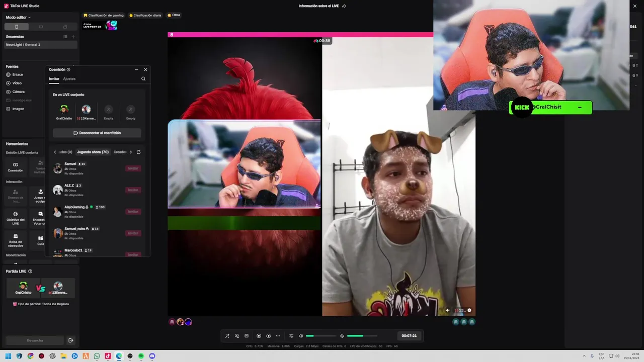Search creators in Coemisión panel
The image size is (644, 362).
143,79
